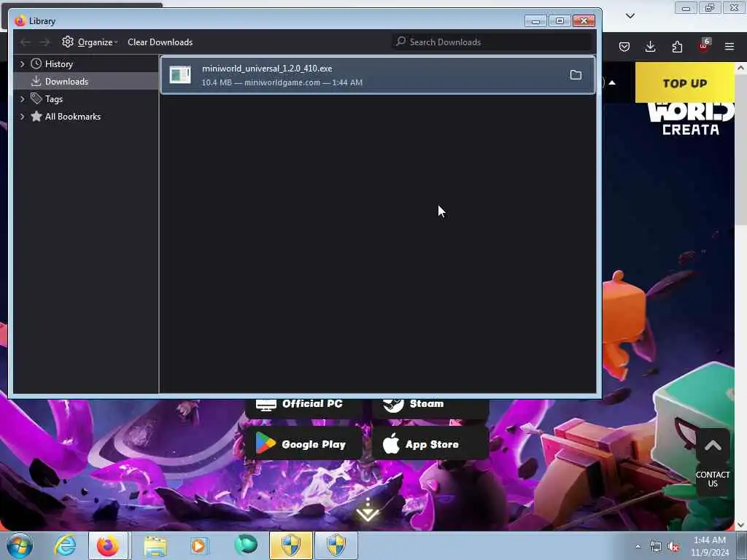Open Firefox downloads toolbar icon
The height and width of the screenshot is (560, 747).
[x=650, y=47]
